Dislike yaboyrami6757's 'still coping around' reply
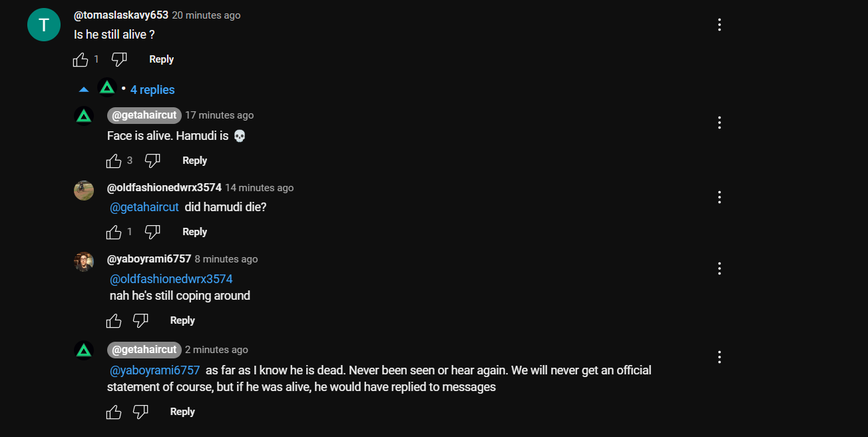The image size is (868, 437). tap(140, 320)
